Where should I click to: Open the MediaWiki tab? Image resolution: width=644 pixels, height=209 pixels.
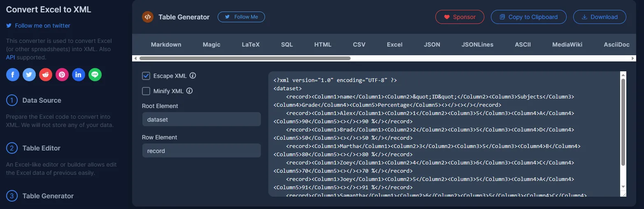pyautogui.click(x=567, y=45)
